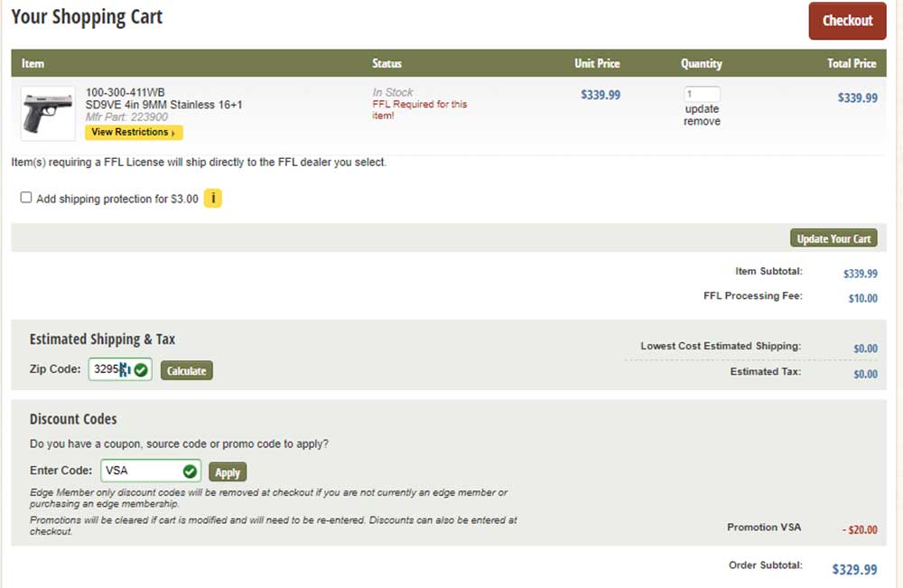The image size is (903, 588).
Task: Click the Update Your Cart button
Action: [833, 238]
